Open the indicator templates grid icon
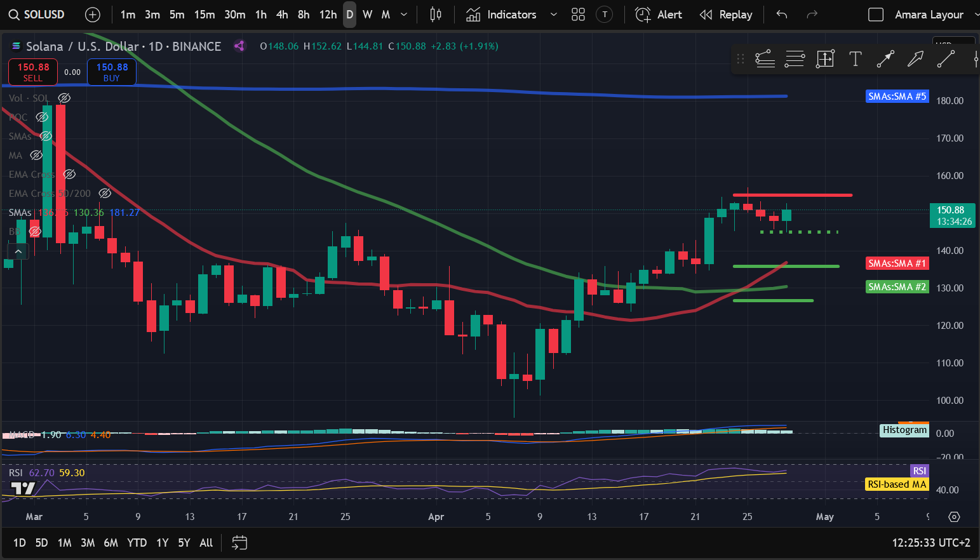This screenshot has height=560, width=980. 578,15
